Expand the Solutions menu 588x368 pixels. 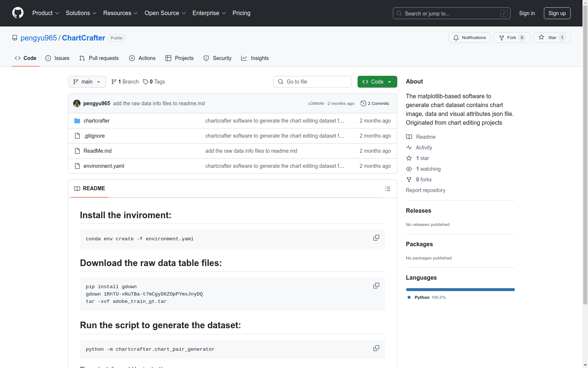[81, 13]
